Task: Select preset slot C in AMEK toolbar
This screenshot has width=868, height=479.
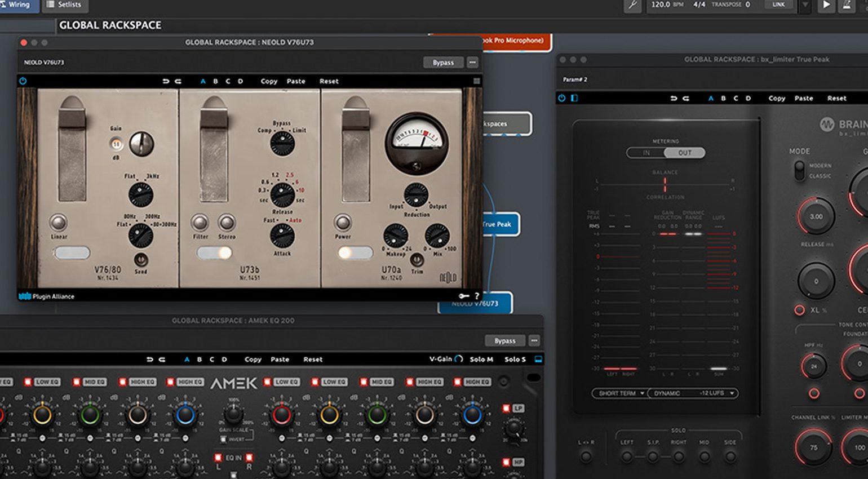Action: coord(212,360)
